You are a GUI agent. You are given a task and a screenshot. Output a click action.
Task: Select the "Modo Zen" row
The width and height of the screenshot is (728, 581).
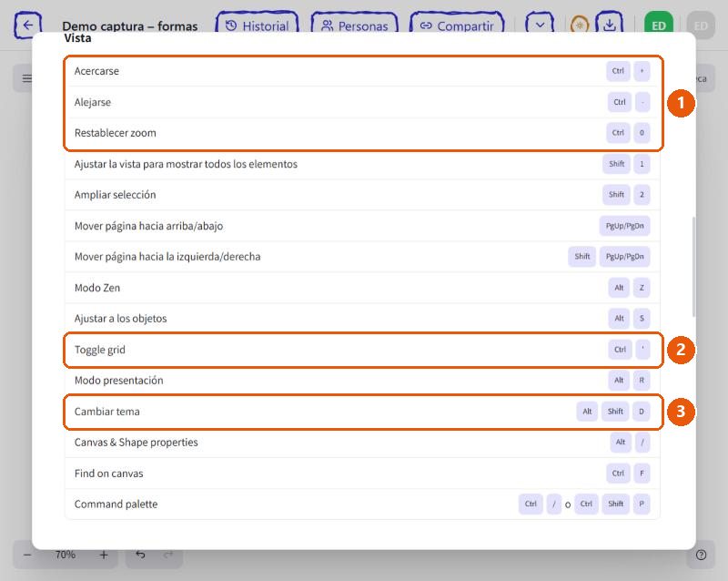coord(362,288)
